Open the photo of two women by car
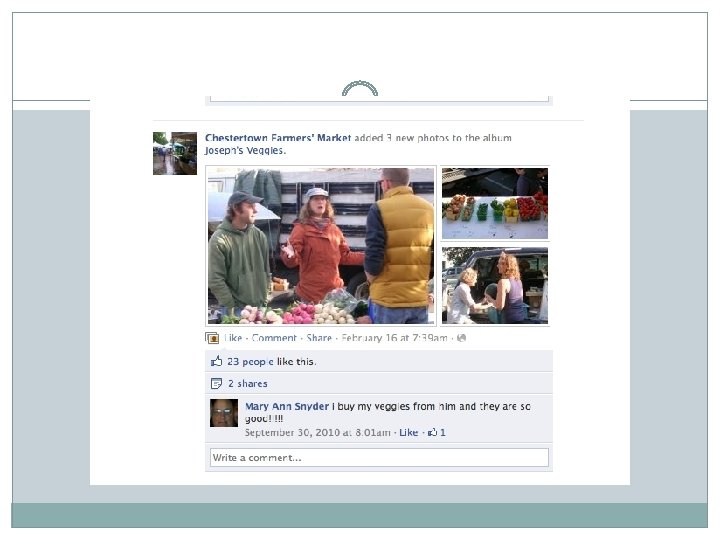The height and width of the screenshot is (540, 720). click(x=495, y=286)
